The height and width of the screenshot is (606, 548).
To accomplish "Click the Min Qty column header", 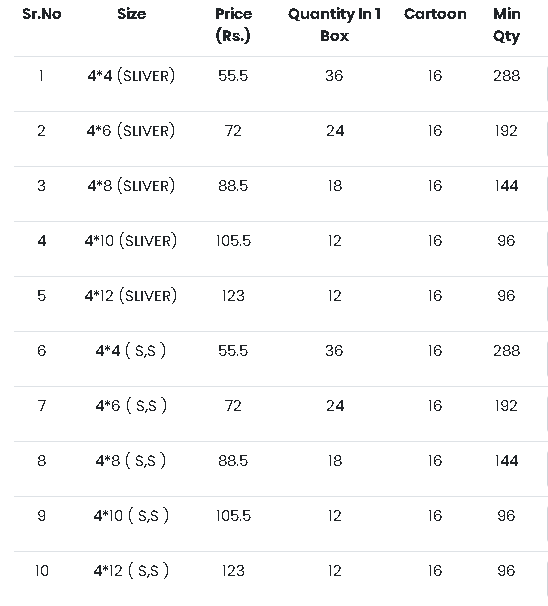I will point(507,25).
